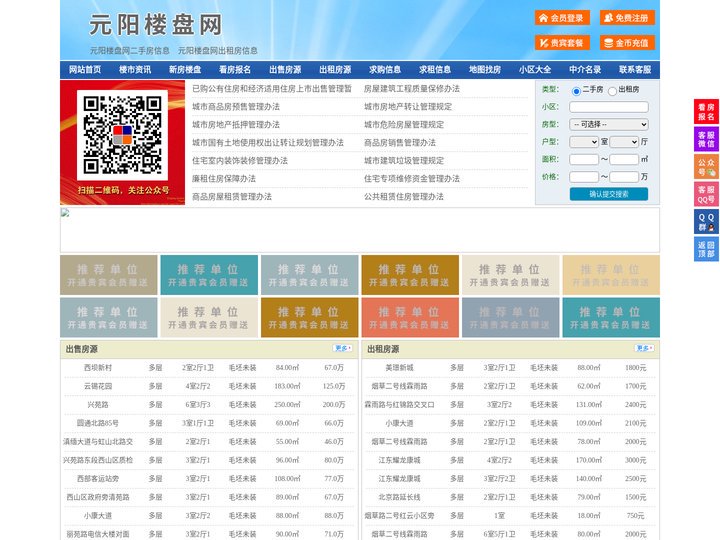Open link 城市房地产抵押管理办法
This screenshot has height=540, width=720.
236,124
